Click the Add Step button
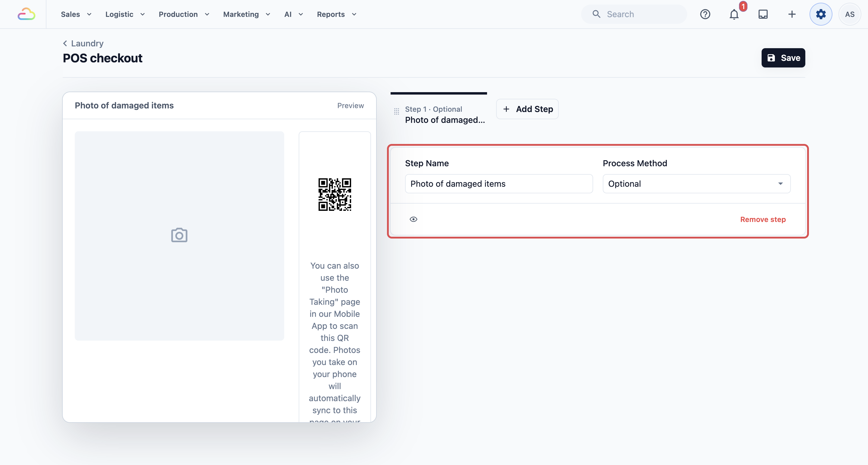 click(x=527, y=109)
